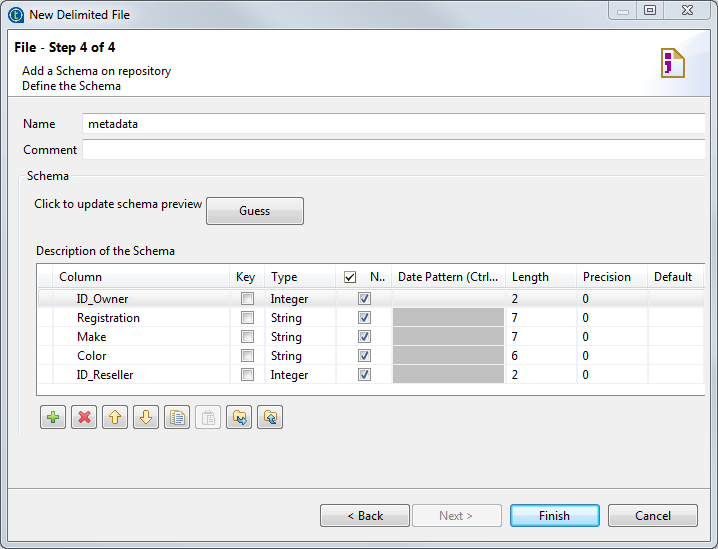Click the disabled paste rows icon

[x=208, y=417]
